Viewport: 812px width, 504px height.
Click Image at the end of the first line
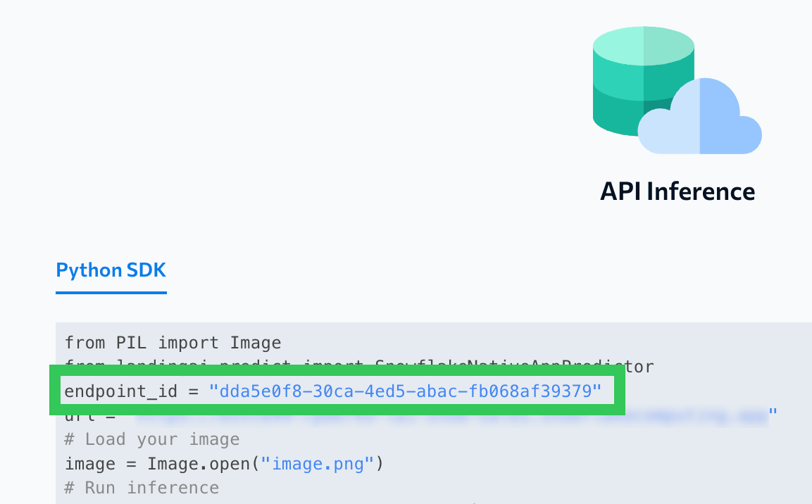[x=256, y=343]
